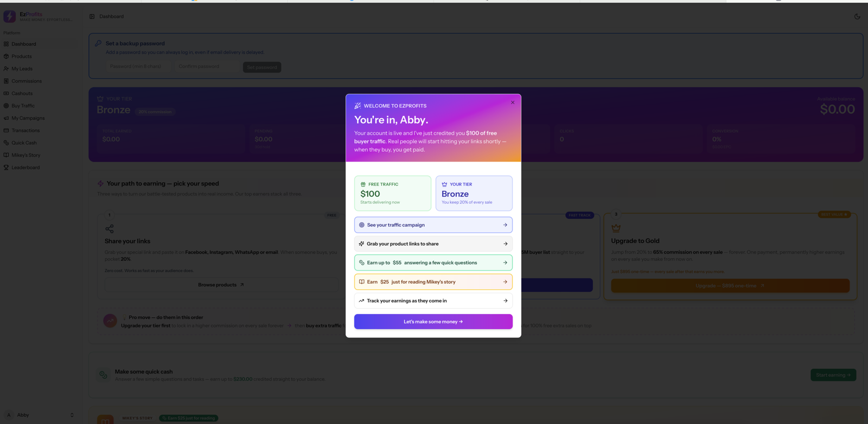Click the FREE TRAFFIC $100 card
This screenshot has height=424, width=868.
(393, 193)
